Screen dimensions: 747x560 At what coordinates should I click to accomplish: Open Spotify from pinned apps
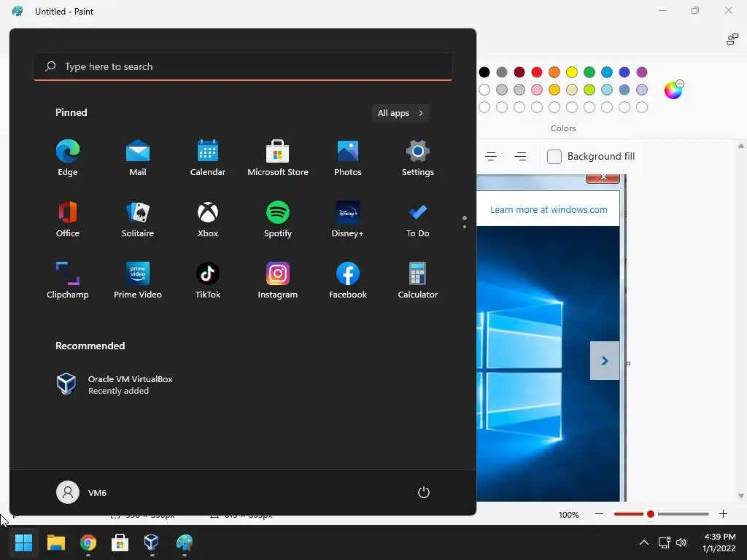click(x=278, y=219)
